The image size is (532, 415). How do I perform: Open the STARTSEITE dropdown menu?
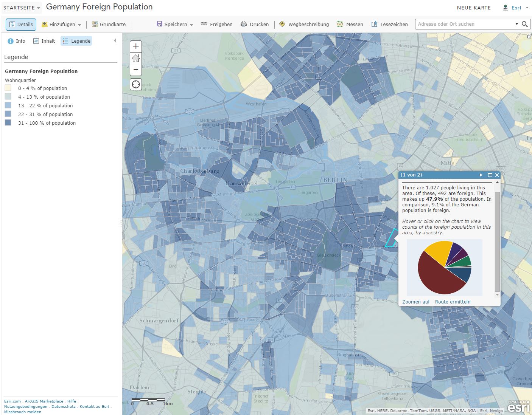22,8
